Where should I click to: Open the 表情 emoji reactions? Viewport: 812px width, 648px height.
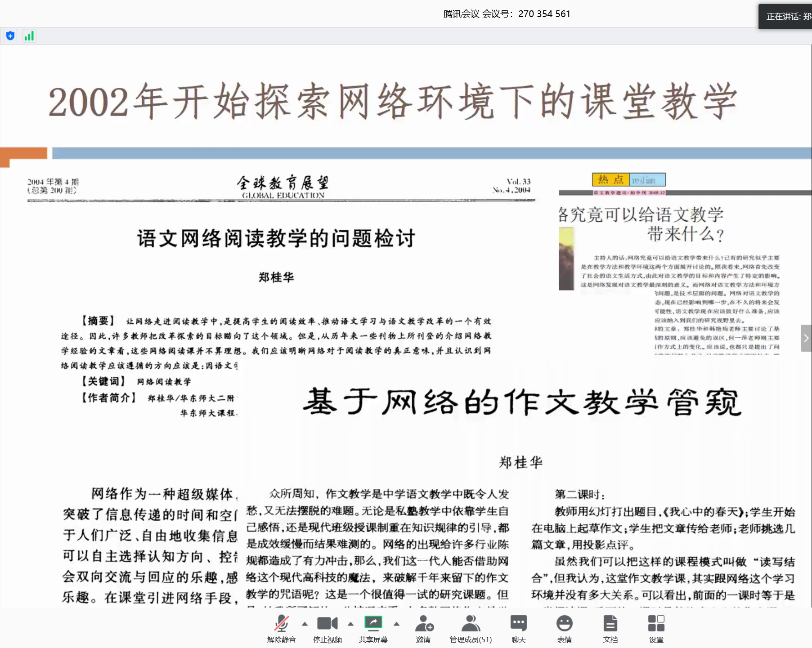[564, 629]
